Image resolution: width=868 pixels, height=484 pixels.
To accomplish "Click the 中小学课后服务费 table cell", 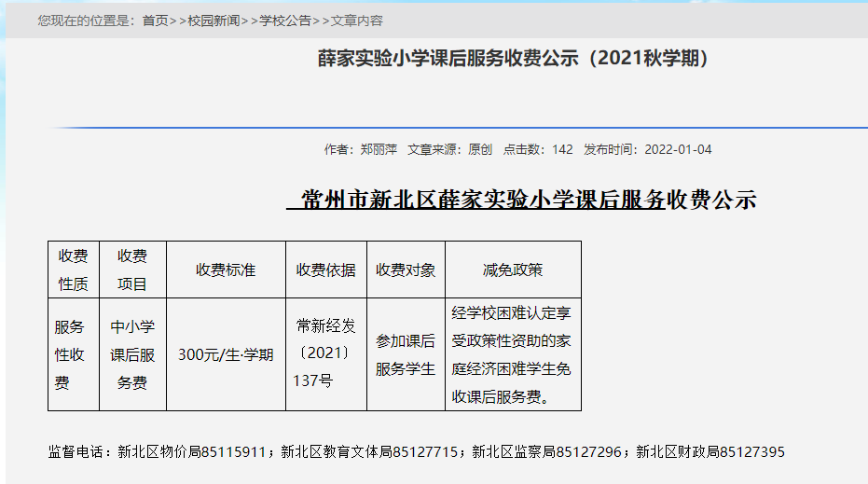I will (132, 354).
